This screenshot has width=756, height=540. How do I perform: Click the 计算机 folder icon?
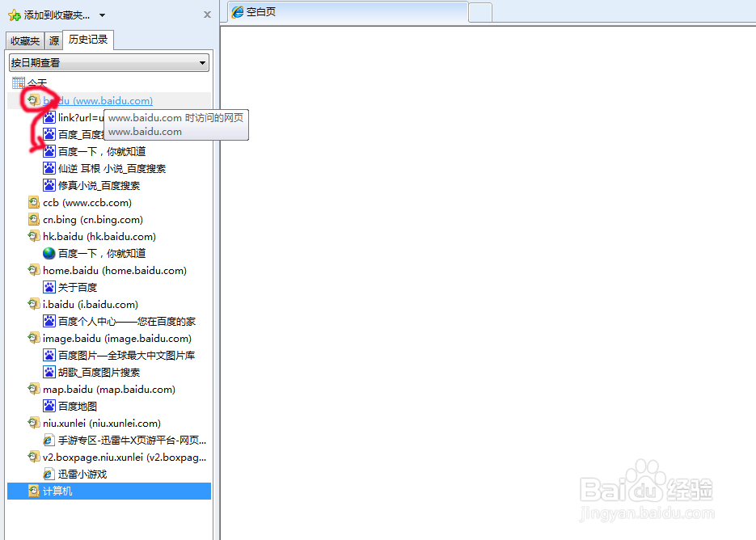click(34, 491)
